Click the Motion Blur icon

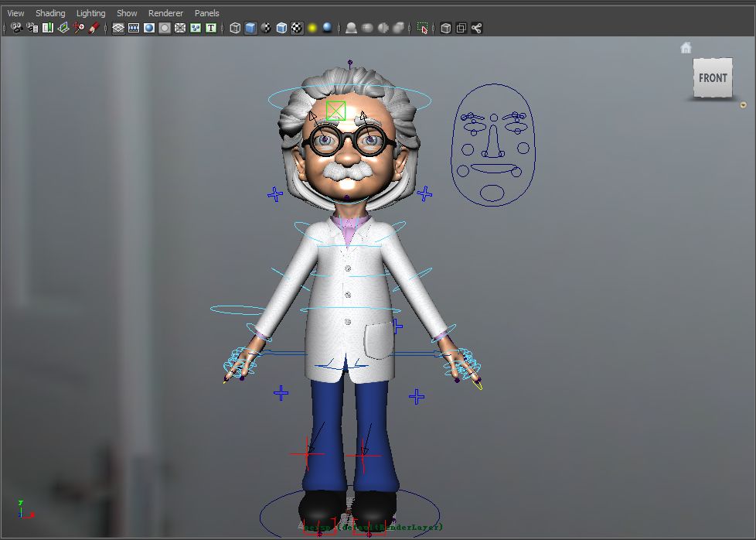click(367, 28)
